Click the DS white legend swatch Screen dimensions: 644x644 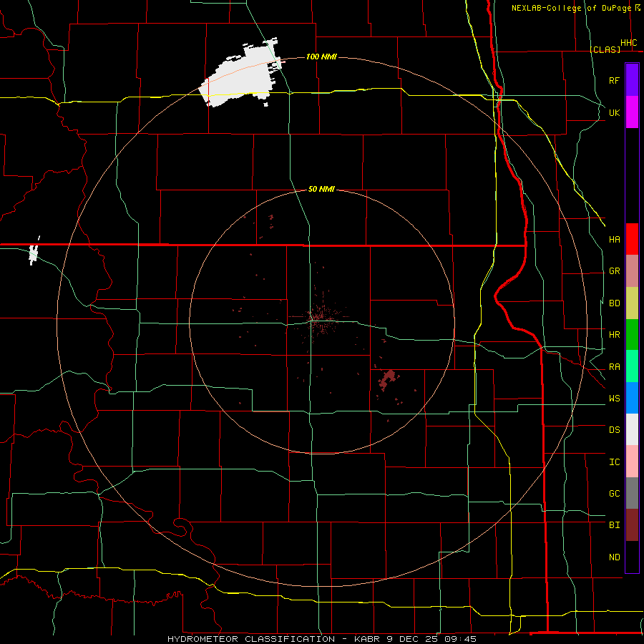point(632,429)
